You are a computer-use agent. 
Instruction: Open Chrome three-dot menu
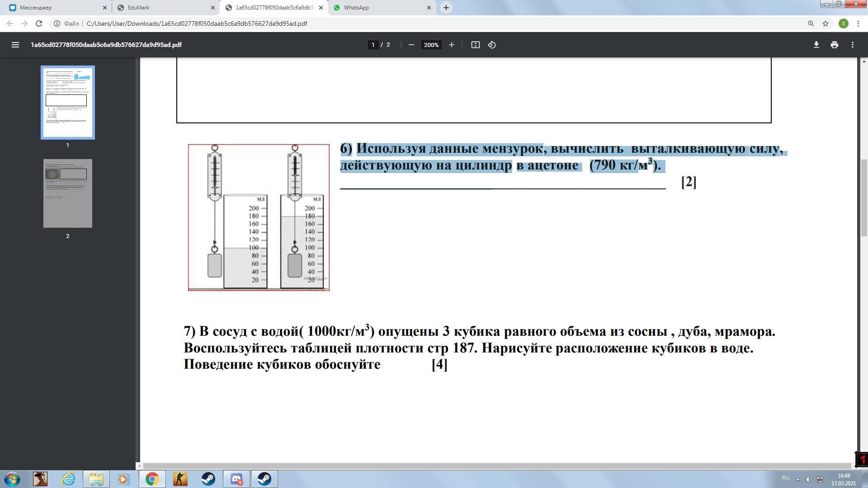point(858,23)
